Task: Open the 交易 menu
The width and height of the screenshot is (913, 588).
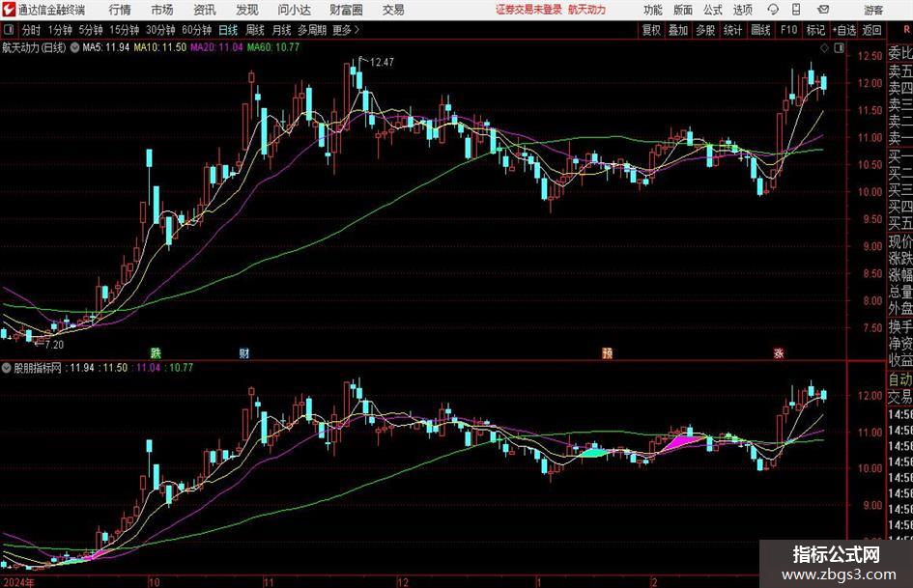Action: [393, 10]
